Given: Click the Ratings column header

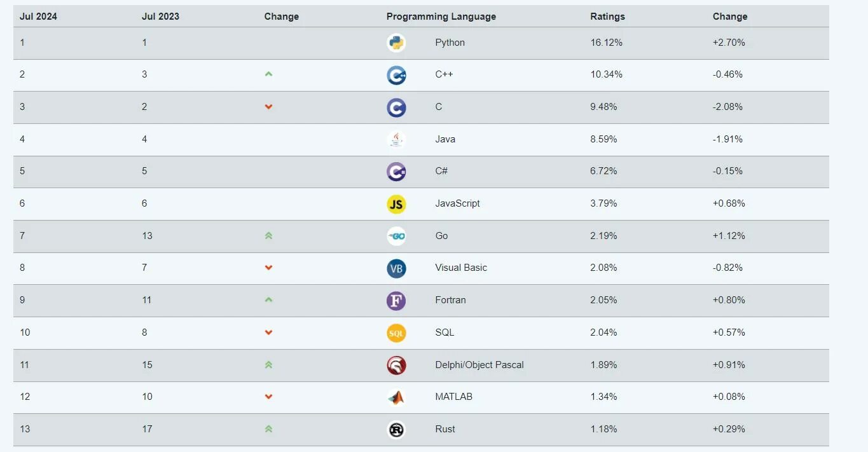Looking at the screenshot, I should [x=607, y=17].
